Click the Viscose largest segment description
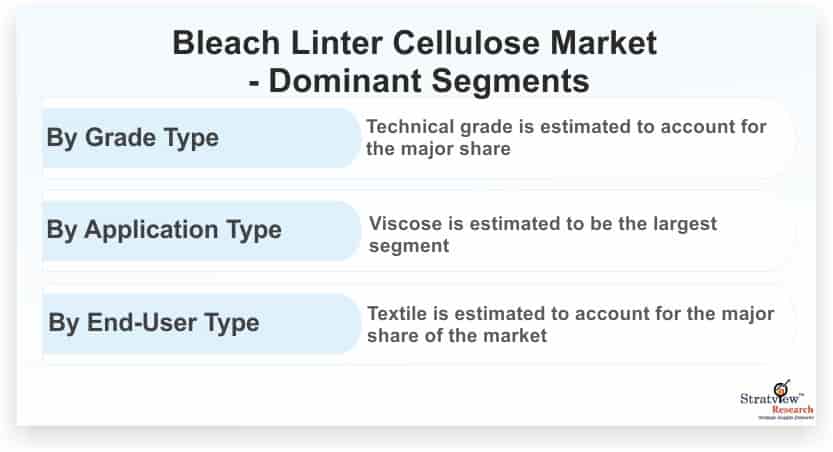 click(x=543, y=232)
